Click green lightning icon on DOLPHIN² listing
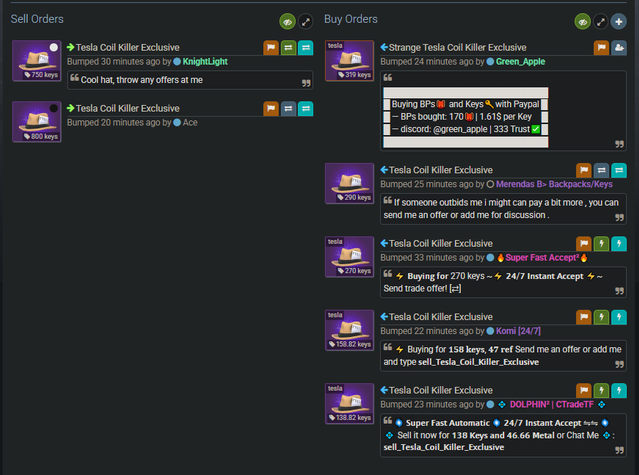Image resolution: width=639 pixels, height=475 pixels. click(x=601, y=390)
